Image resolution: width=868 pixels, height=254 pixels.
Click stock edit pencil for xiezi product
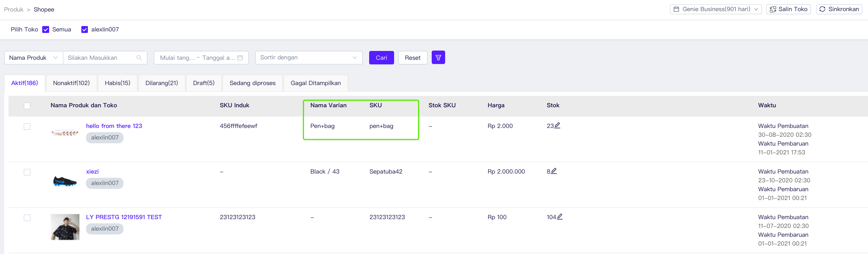coord(554,171)
